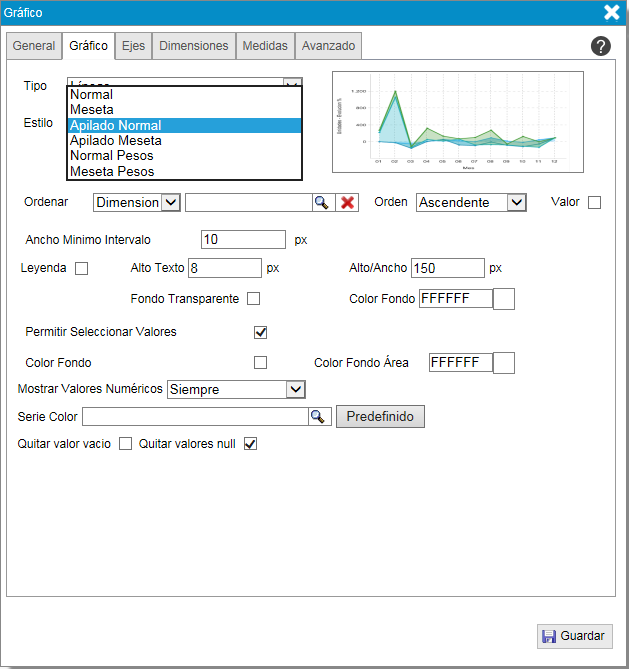Image resolution: width=629 pixels, height=669 pixels.
Task: Open the Color Fondo Área color swatch
Action: point(505,363)
